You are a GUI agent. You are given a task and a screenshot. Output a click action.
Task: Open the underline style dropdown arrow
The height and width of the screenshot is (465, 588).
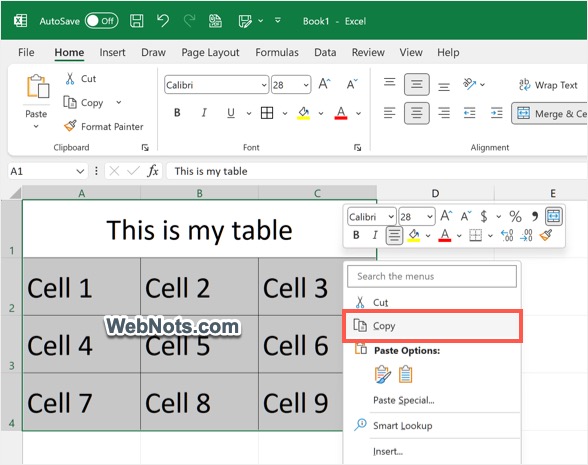249,113
